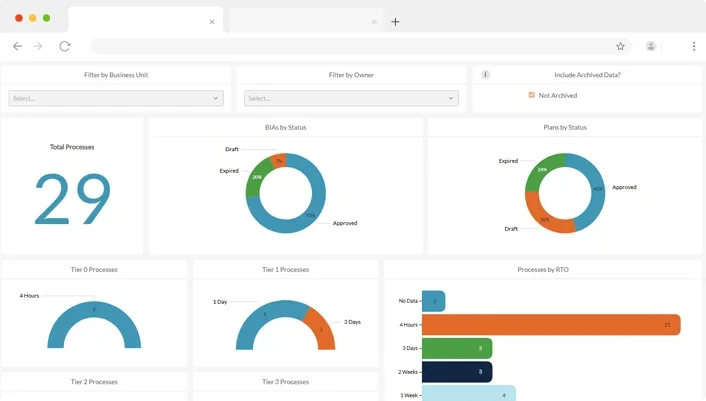The height and width of the screenshot is (401, 706).
Task: Click the Total Processes number 29
Action: point(72,201)
